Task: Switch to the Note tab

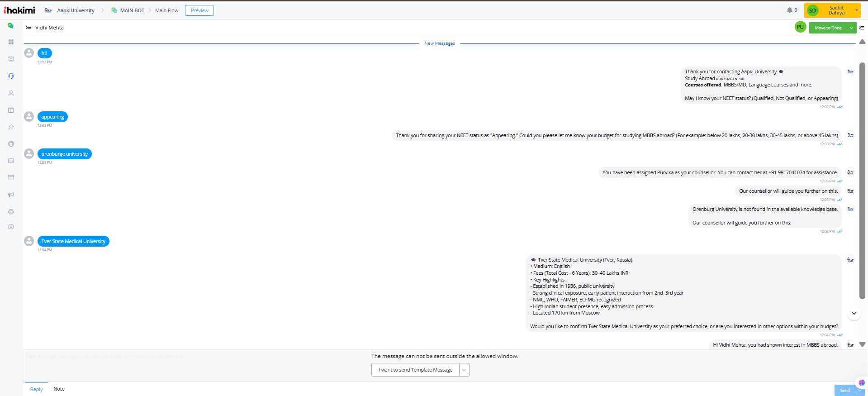Action: pos(59,389)
